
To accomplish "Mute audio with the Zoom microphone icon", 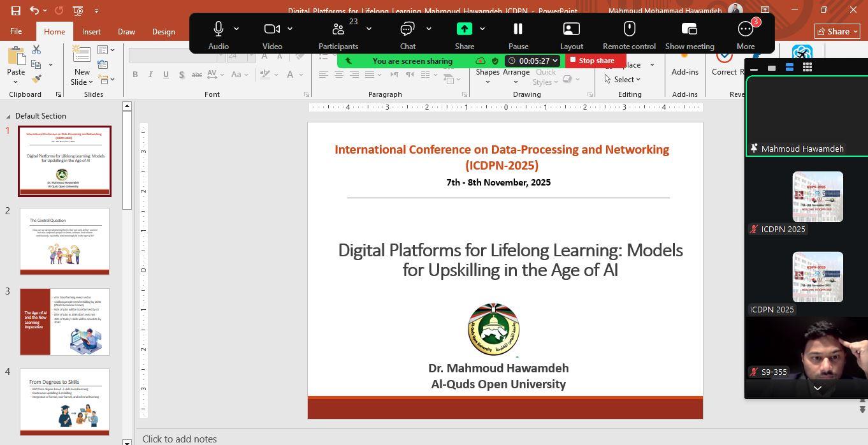I will (x=218, y=29).
